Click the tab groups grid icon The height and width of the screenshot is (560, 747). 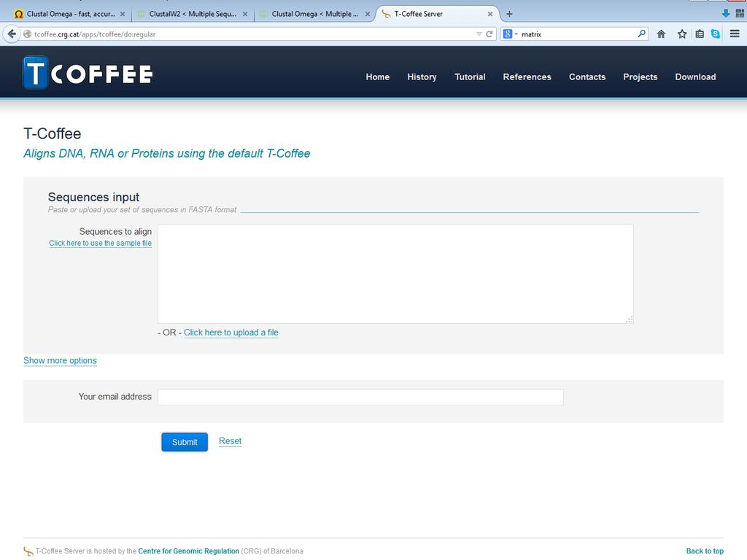pyautogui.click(x=740, y=14)
